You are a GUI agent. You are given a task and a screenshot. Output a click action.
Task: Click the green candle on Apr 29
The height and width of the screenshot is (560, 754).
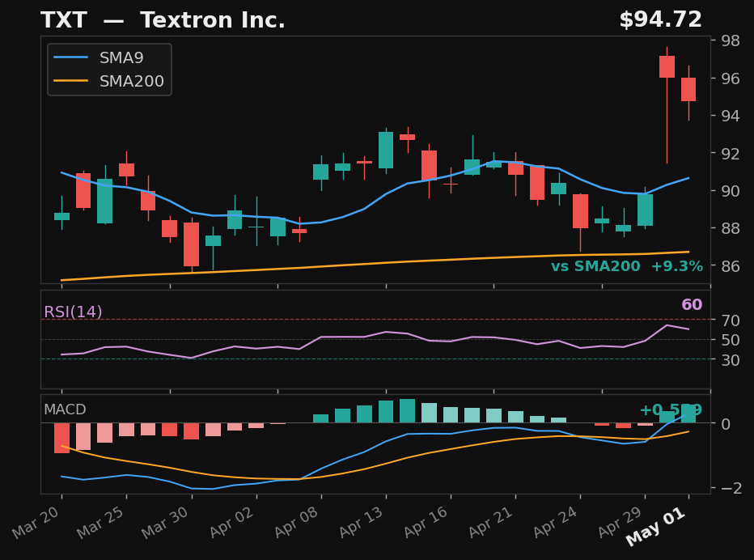tap(646, 210)
